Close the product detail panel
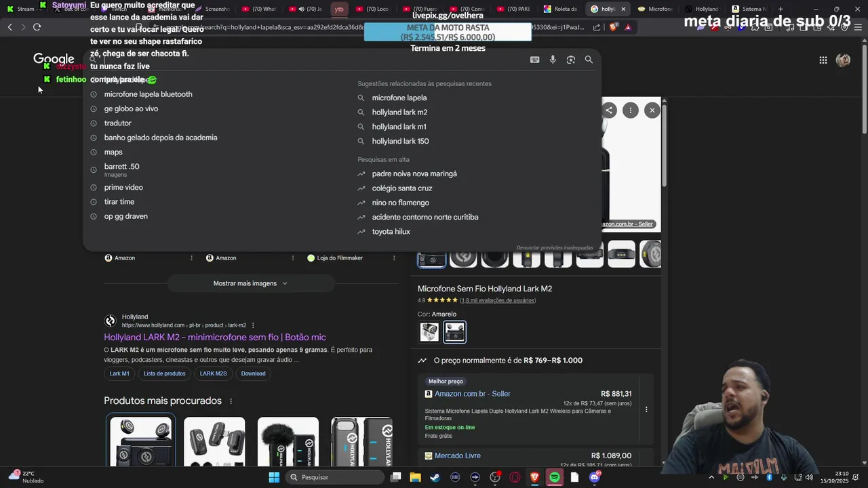 coord(652,110)
